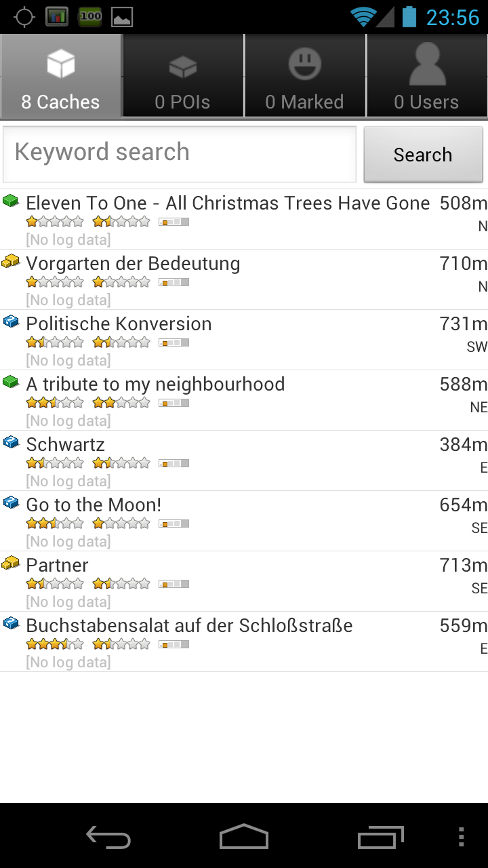Viewport: 488px width, 868px height.
Task: Tap the blue mystery cache icon beside Politische Konversion
Action: point(11,321)
